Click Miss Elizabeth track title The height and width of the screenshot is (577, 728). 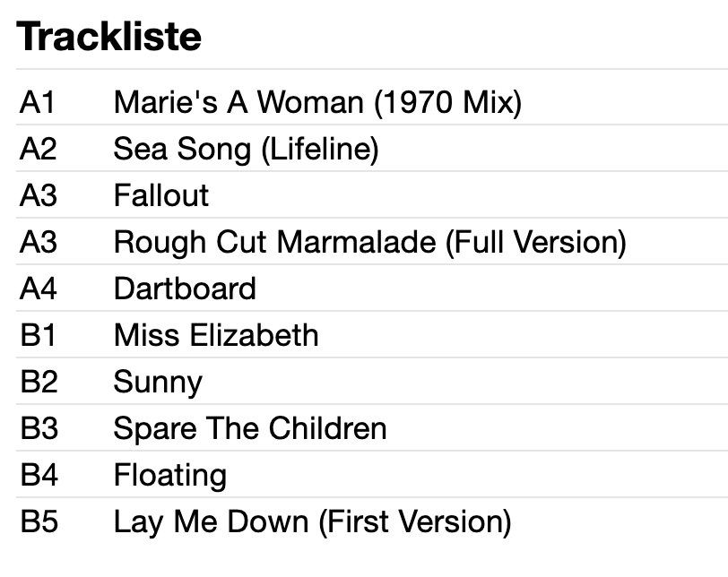(x=216, y=335)
